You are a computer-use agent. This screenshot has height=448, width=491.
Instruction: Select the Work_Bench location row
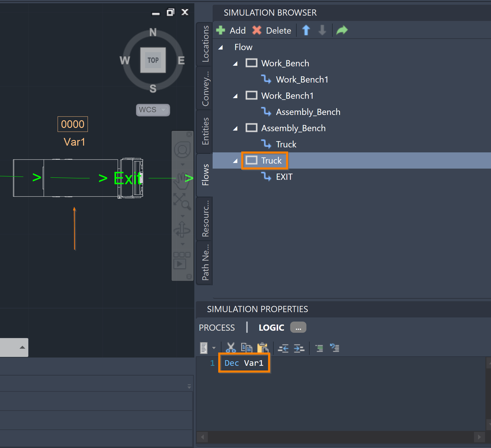point(352,63)
